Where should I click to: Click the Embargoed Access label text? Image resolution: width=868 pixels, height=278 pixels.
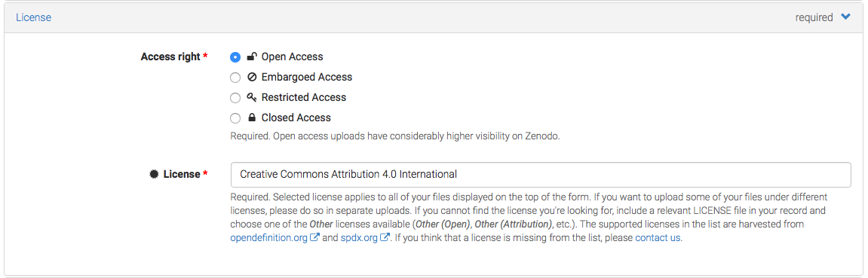tap(307, 77)
